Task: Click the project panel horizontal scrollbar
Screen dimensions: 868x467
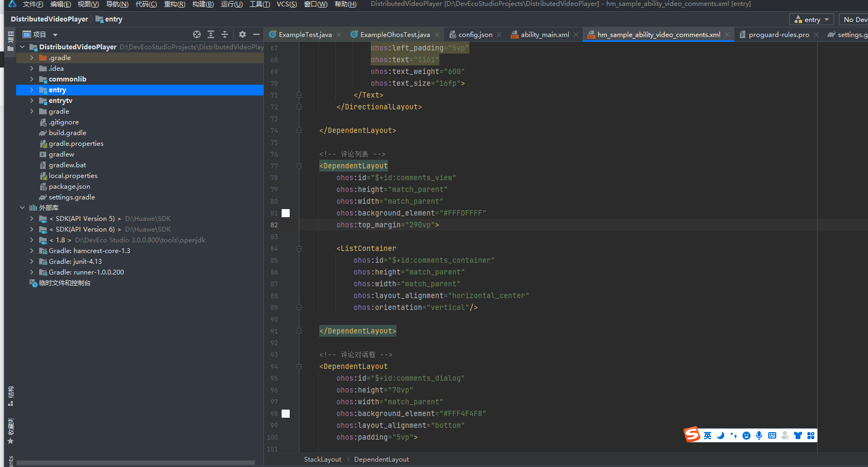Action: coord(136,463)
